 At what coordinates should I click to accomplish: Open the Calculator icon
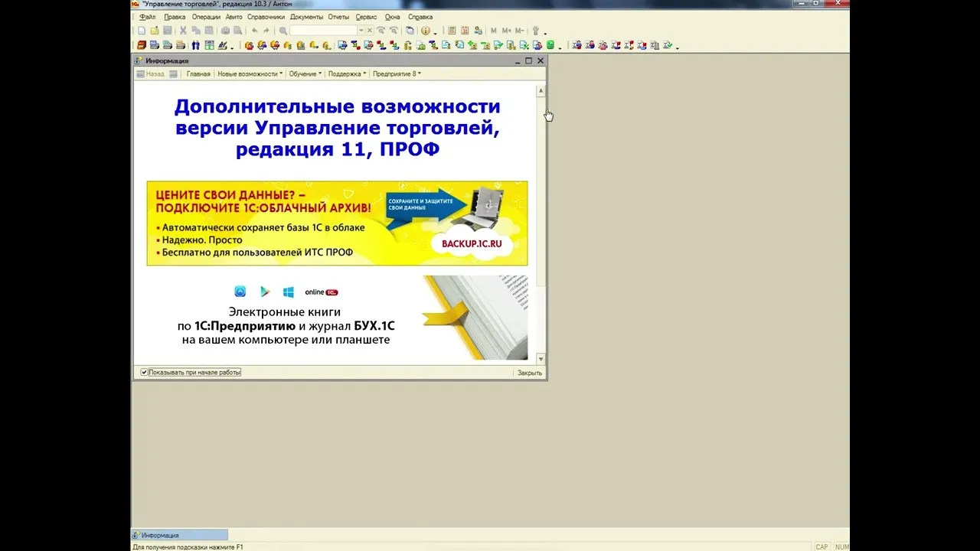click(x=452, y=31)
